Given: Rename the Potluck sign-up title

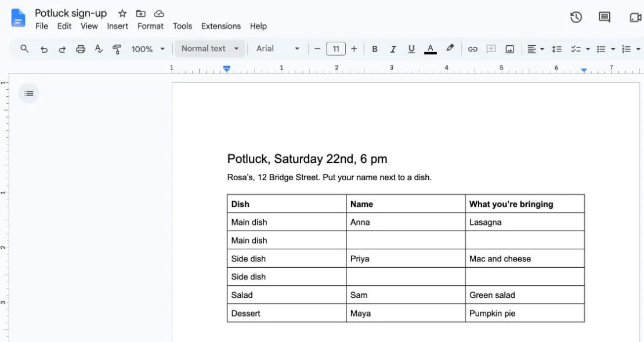Looking at the screenshot, I should [x=71, y=13].
